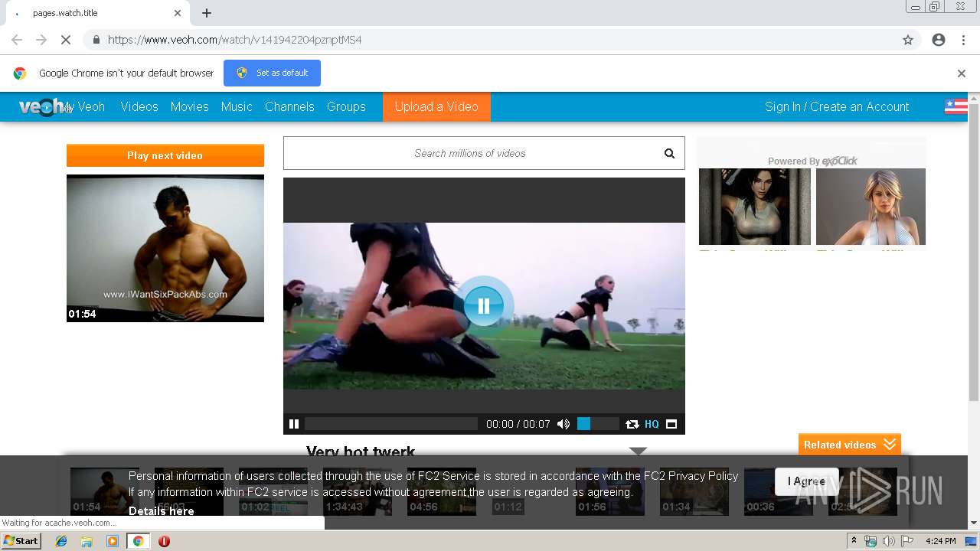Launch Internet Explorer from taskbar
The height and width of the screenshot is (551, 980).
click(x=61, y=541)
